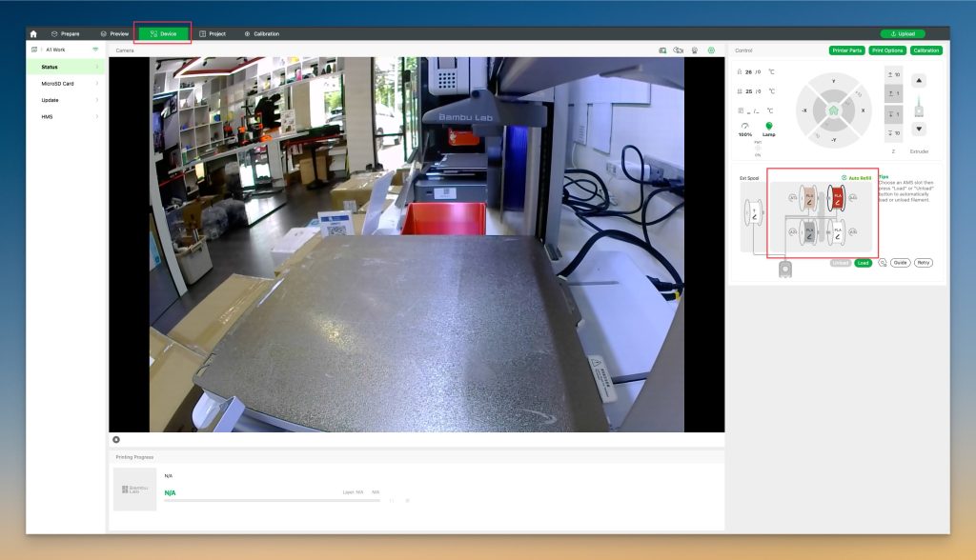
Task: Click the Home icon in top bar
Action: click(33, 33)
